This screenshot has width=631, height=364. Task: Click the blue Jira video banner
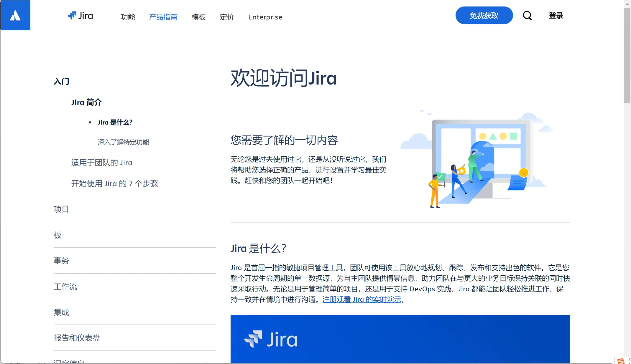pos(400,339)
